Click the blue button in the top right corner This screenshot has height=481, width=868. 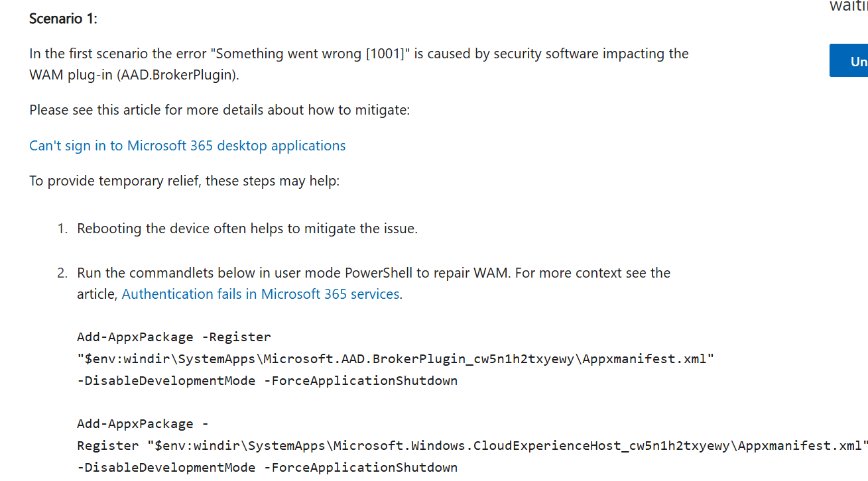855,60
